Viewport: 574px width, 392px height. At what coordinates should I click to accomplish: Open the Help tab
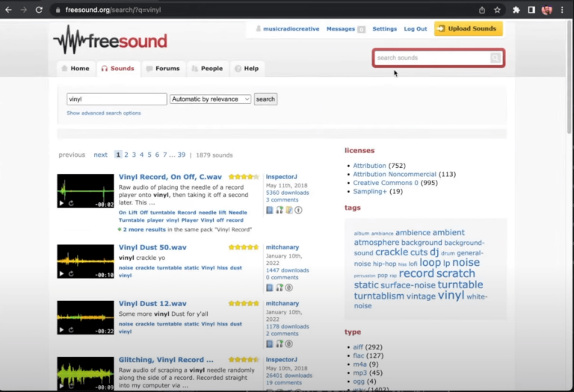247,69
